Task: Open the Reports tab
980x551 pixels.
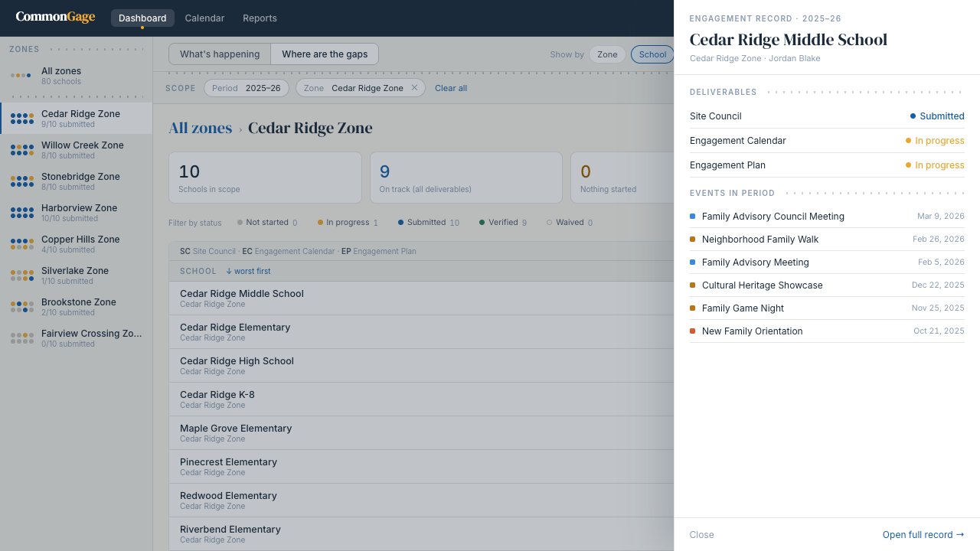Action: pyautogui.click(x=260, y=18)
